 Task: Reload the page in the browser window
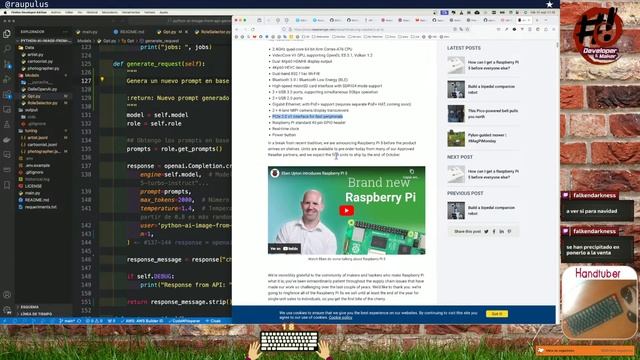coord(253,29)
